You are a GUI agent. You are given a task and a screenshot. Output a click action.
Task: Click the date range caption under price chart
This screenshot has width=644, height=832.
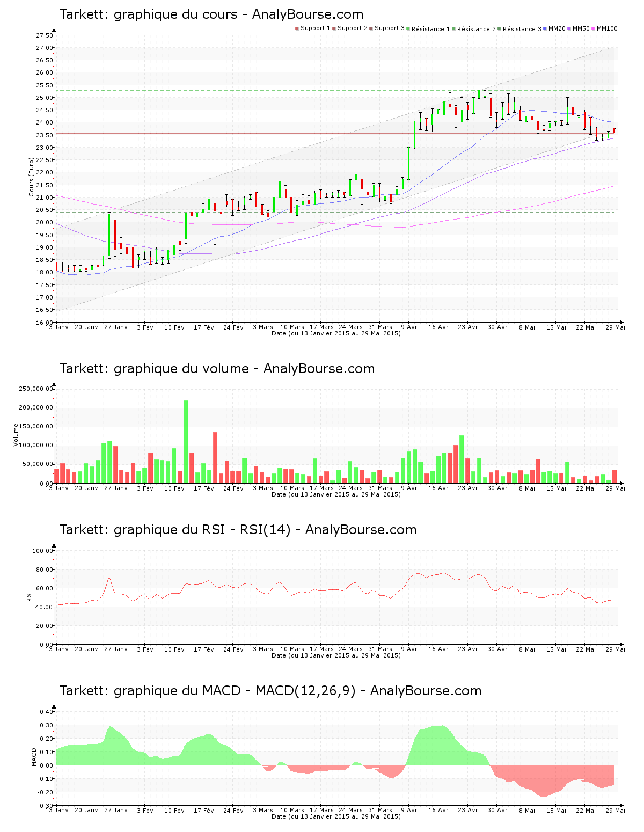coord(336,333)
